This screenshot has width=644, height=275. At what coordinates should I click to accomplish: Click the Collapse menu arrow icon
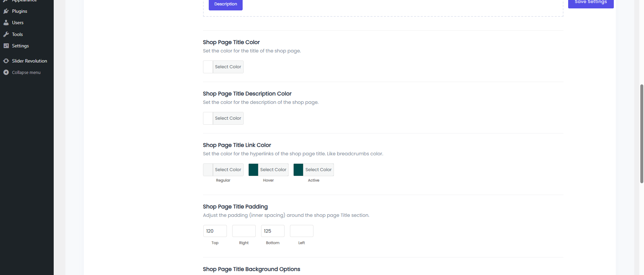(6, 72)
